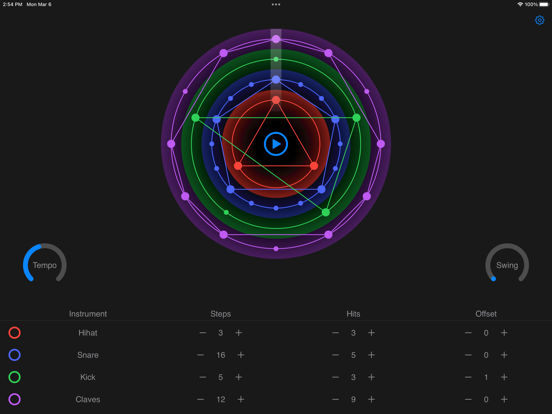Image resolution: width=552 pixels, height=414 pixels.
Task: Click the Claves steps value 12
Action: point(221,399)
